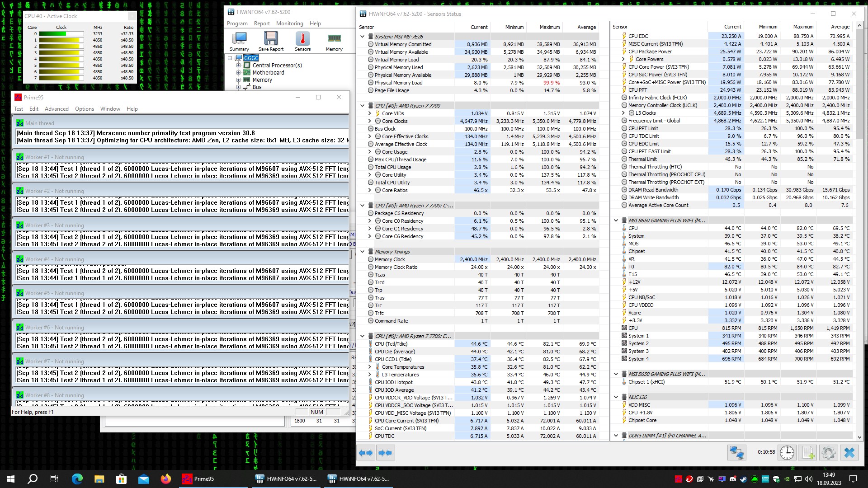Open the Program menu in HWiNFO64
868x488 pixels.
pos(237,23)
